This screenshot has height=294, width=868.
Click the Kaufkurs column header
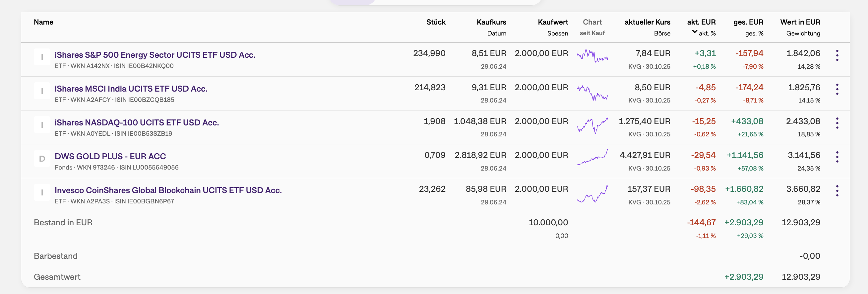491,22
